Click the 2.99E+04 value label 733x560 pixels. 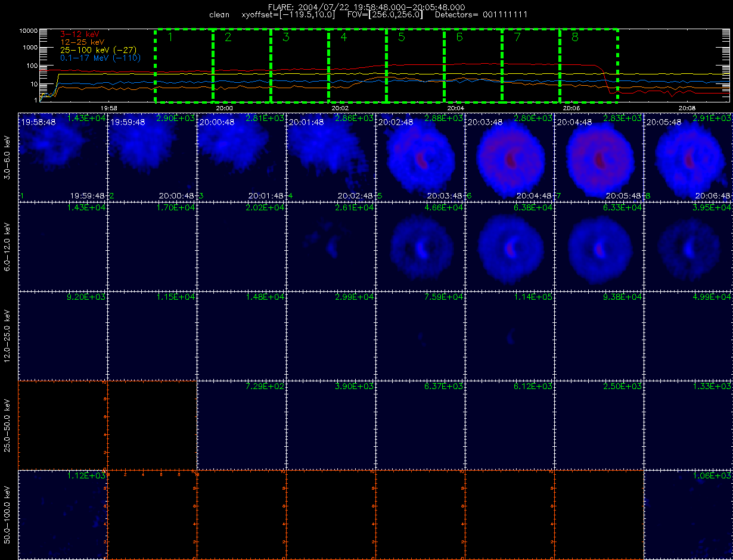tap(355, 297)
